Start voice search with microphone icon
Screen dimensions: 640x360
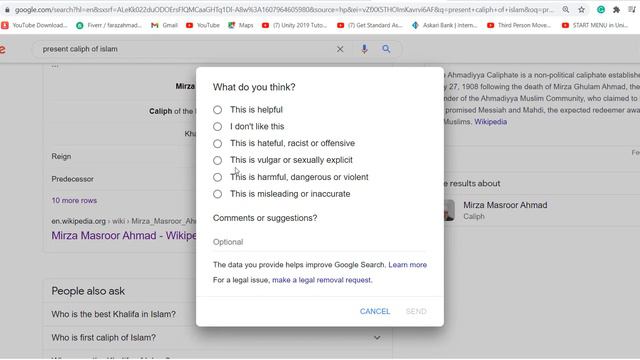coord(364,49)
